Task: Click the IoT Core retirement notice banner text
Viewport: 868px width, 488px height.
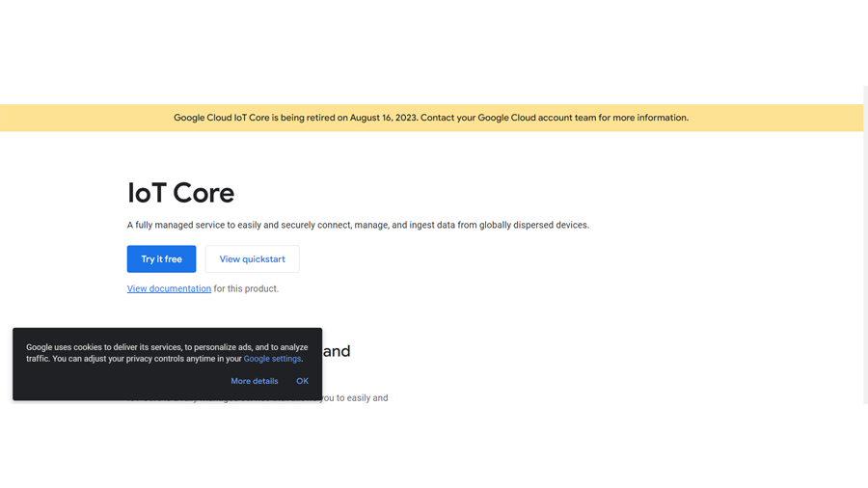Action: (431, 118)
